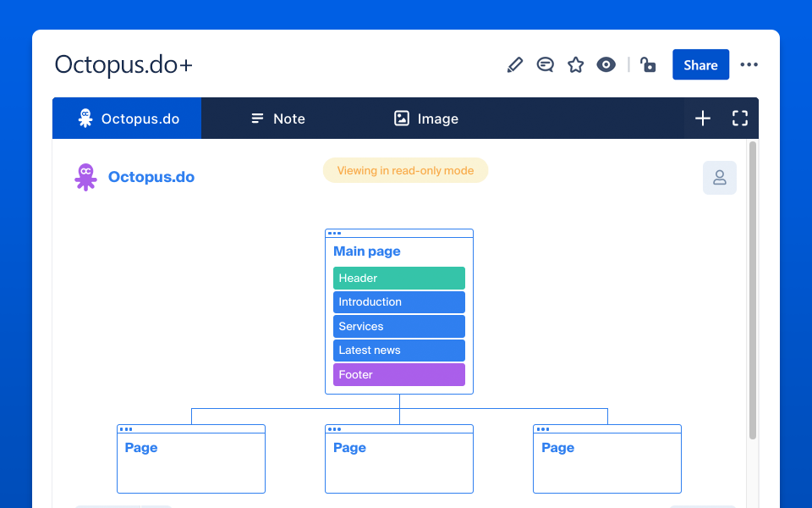Open Main page three-dot menu
The image size is (812, 508).
click(335, 234)
